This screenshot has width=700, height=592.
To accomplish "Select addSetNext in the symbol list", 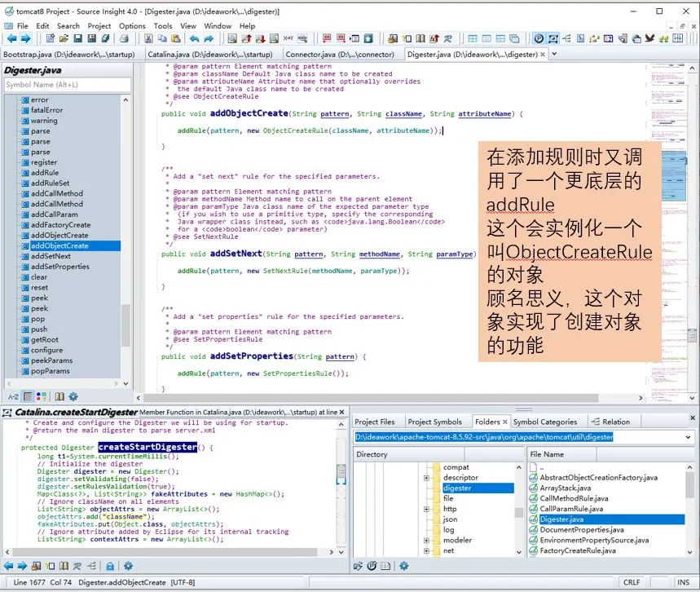I will [51, 256].
